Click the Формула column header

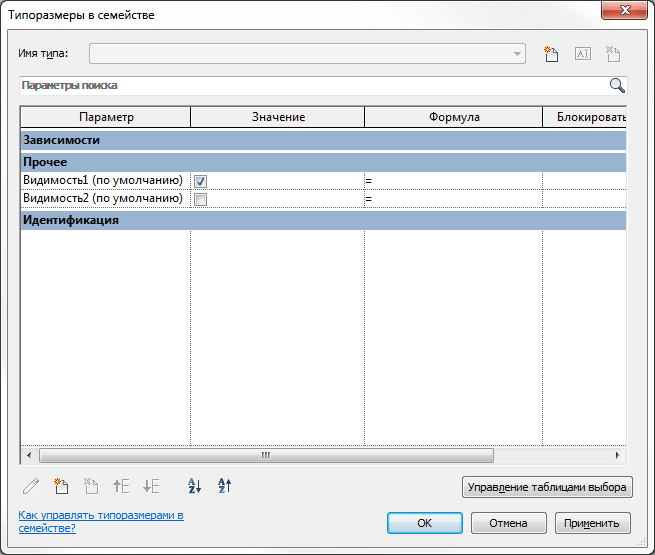click(x=453, y=118)
